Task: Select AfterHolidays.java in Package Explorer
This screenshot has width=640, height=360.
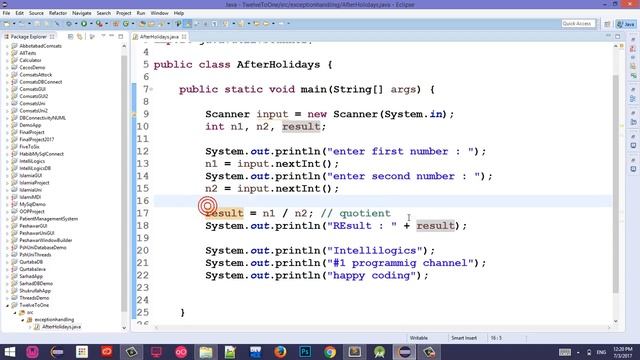Action: coord(61,327)
